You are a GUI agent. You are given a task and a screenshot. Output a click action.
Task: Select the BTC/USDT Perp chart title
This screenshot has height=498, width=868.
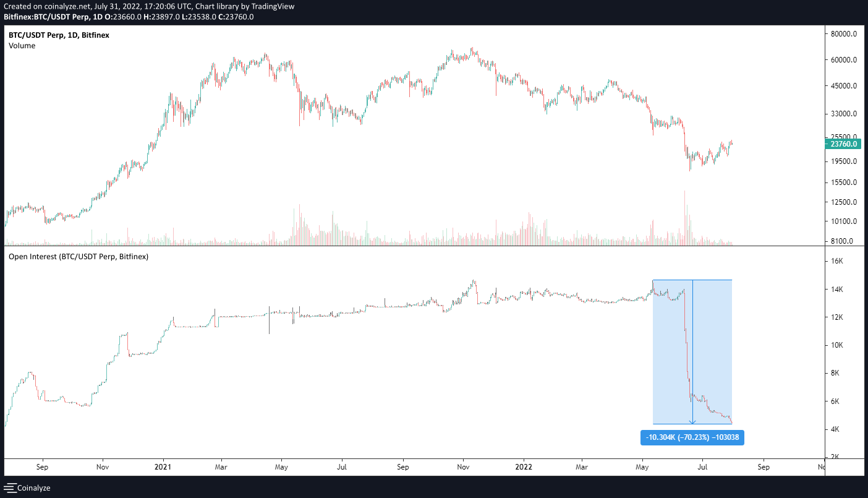point(59,35)
